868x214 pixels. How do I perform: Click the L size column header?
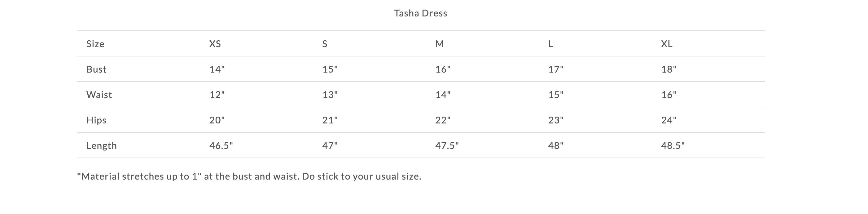coord(550,44)
